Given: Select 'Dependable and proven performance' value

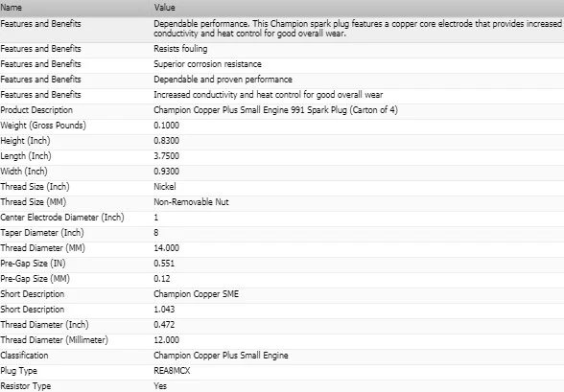Looking at the screenshot, I should pos(223,80).
